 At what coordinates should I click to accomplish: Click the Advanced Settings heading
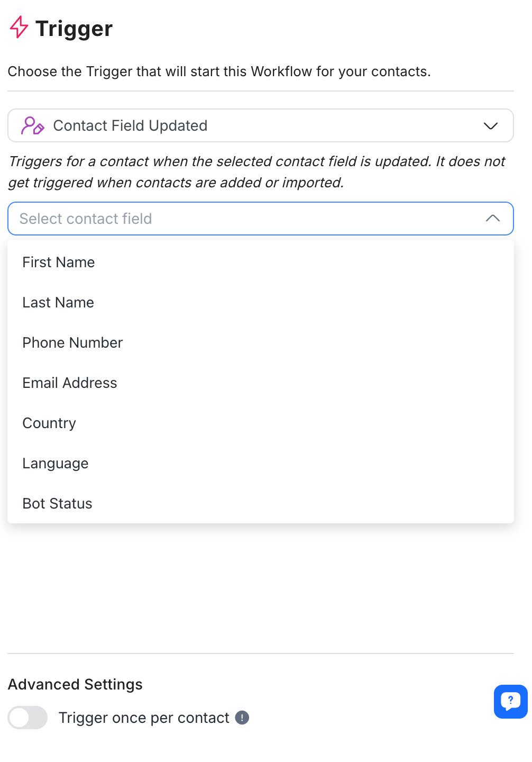coord(75,684)
